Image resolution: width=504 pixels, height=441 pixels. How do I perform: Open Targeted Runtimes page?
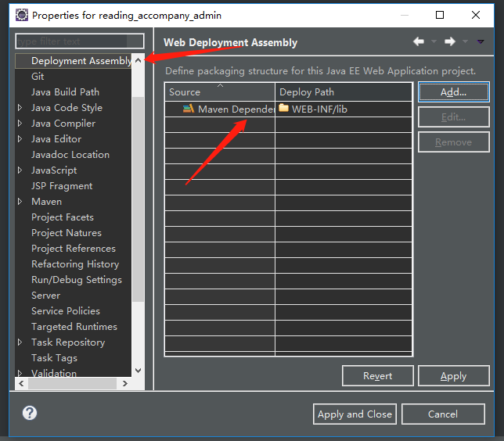pos(74,327)
